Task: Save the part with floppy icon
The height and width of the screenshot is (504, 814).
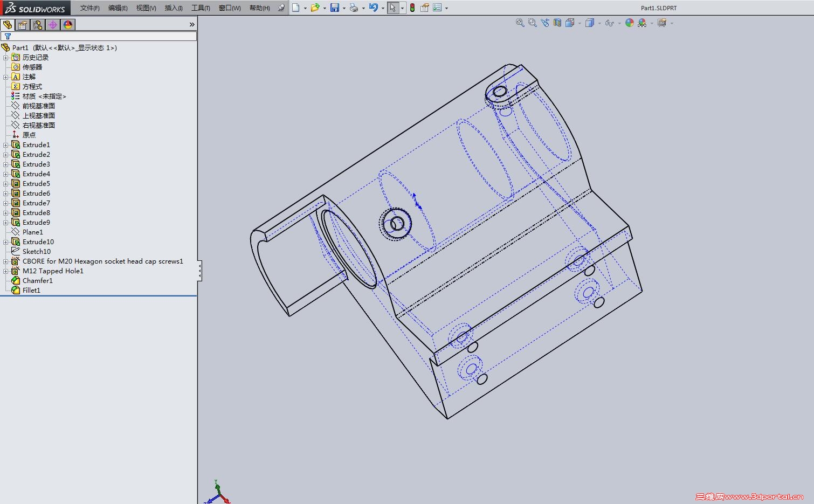Action: pyautogui.click(x=335, y=8)
